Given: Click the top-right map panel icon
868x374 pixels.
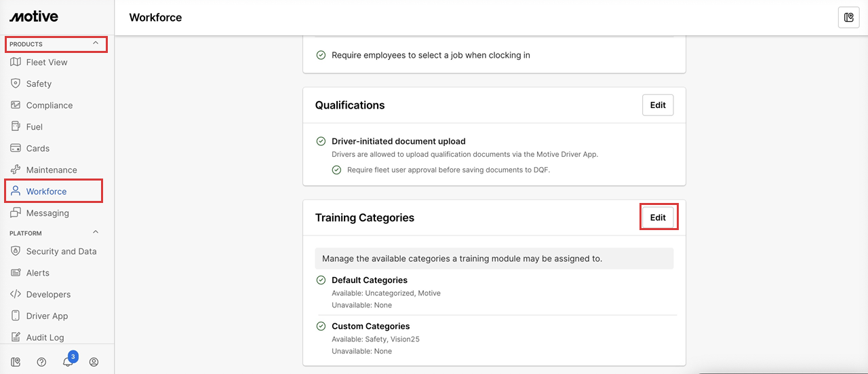Looking at the screenshot, I should [x=848, y=18].
